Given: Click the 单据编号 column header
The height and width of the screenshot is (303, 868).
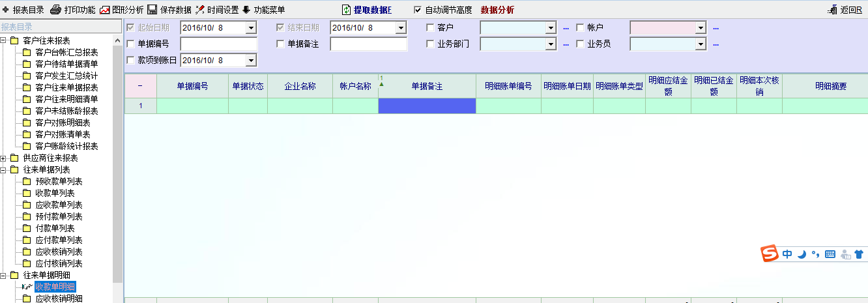Looking at the screenshot, I should point(192,86).
